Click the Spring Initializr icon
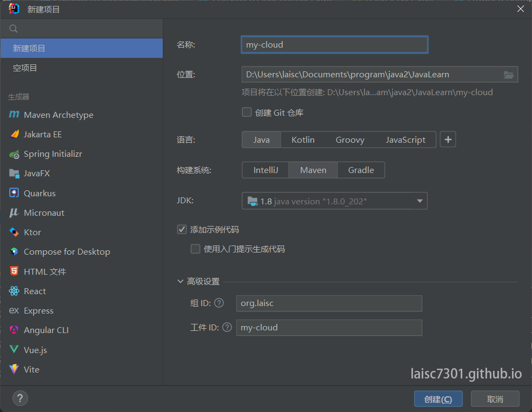The width and height of the screenshot is (532, 412). point(14,154)
